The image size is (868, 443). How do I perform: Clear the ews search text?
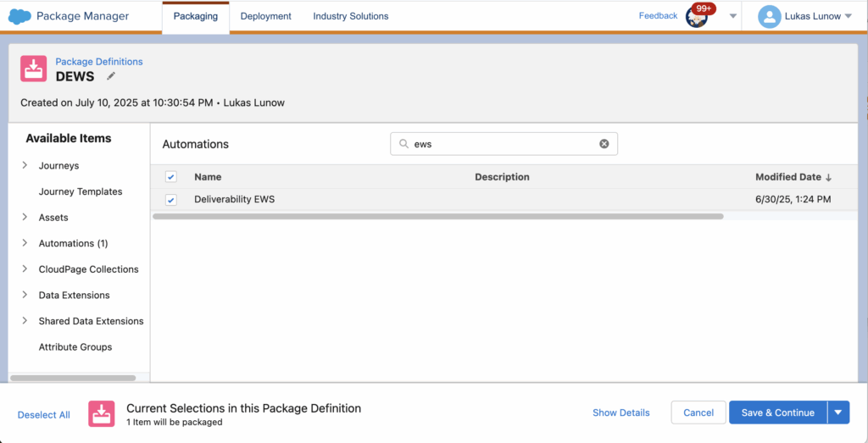[x=604, y=144]
